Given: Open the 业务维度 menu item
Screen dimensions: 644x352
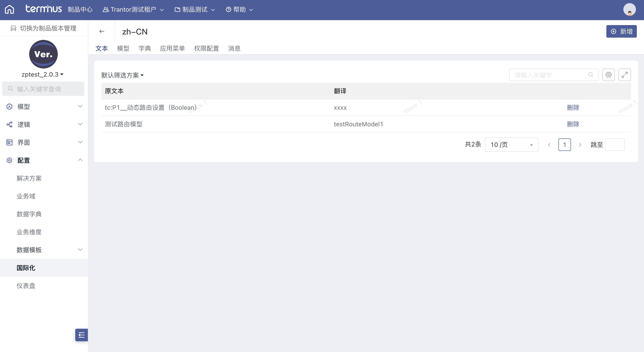Looking at the screenshot, I should coord(29,232).
